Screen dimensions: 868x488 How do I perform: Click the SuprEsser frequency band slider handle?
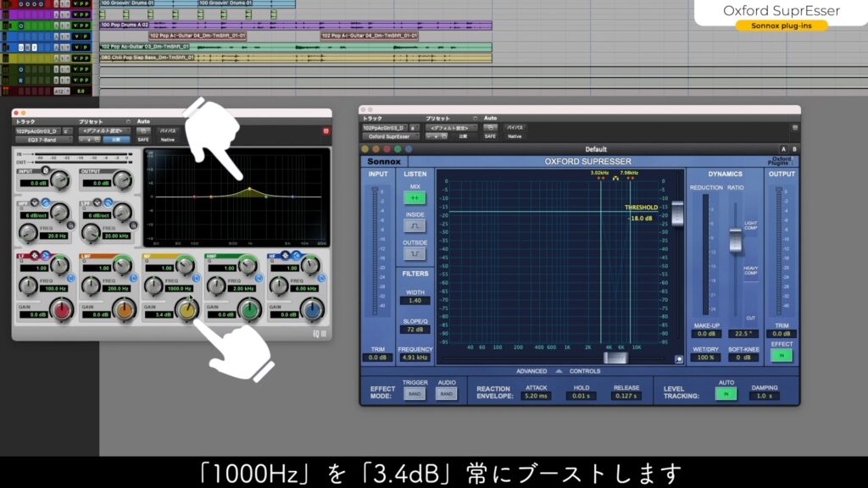coord(615,358)
